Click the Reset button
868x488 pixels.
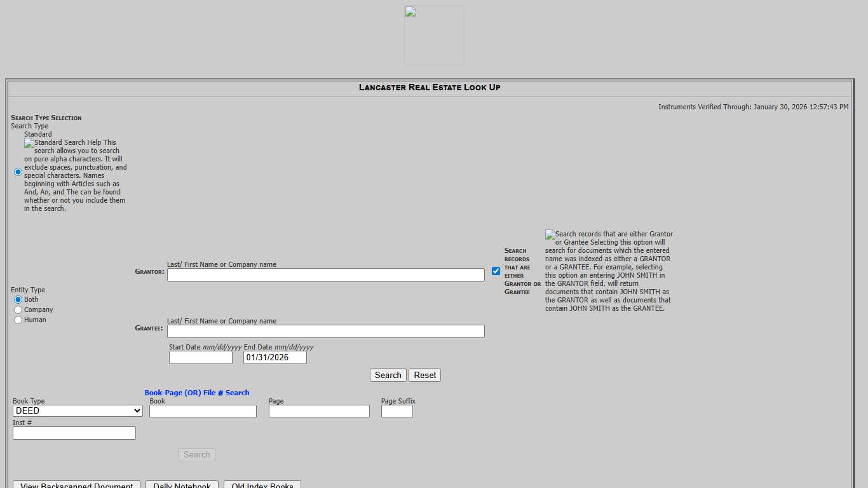point(424,375)
